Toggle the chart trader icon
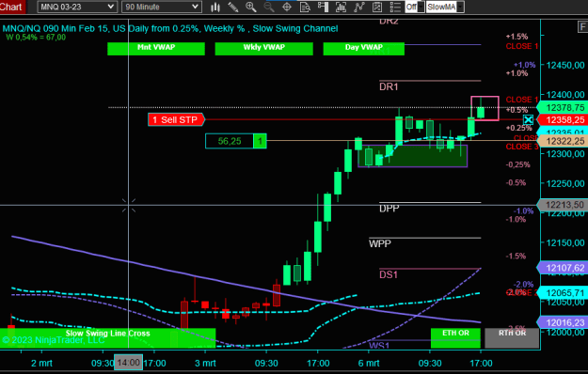The height and width of the screenshot is (374, 588). [323, 7]
